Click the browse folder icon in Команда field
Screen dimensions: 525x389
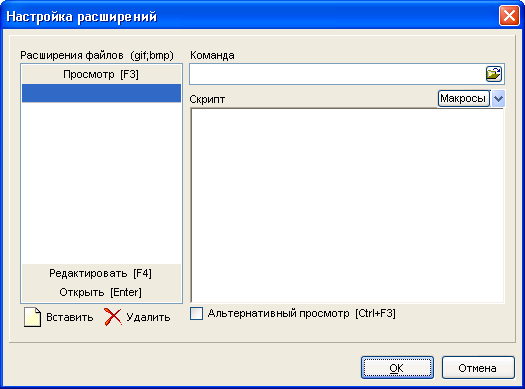pos(494,74)
